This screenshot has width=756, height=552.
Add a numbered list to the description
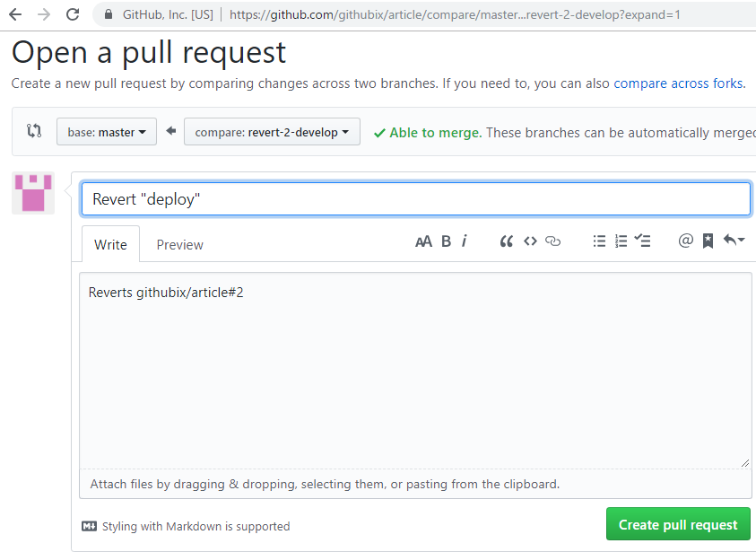pyautogui.click(x=621, y=241)
